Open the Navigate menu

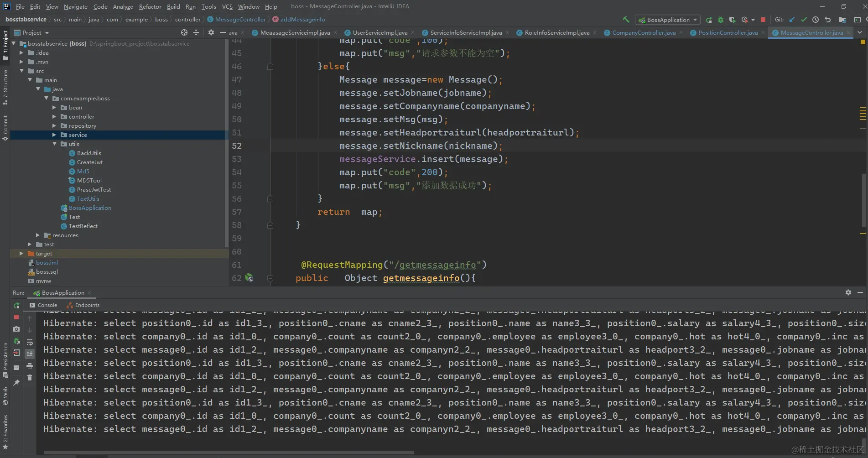point(75,6)
